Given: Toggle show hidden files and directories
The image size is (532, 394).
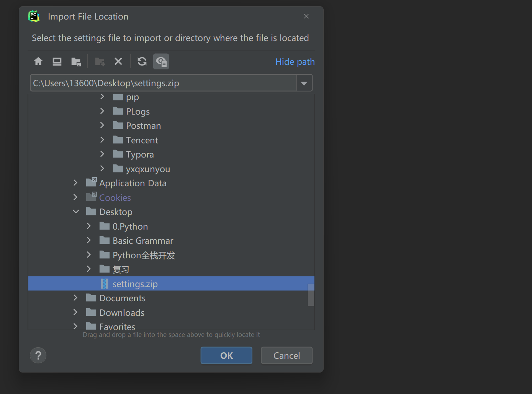Looking at the screenshot, I should coord(161,61).
